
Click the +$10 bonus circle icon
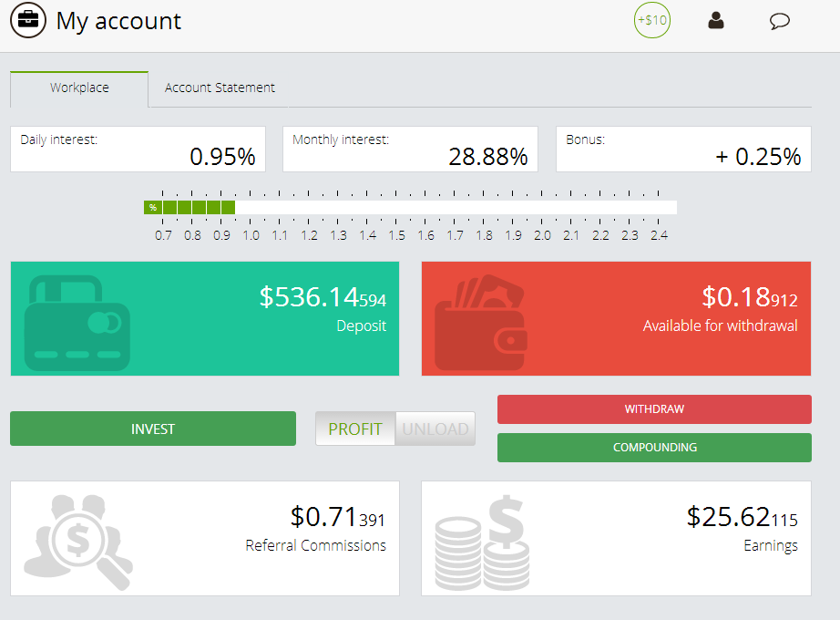tap(651, 20)
